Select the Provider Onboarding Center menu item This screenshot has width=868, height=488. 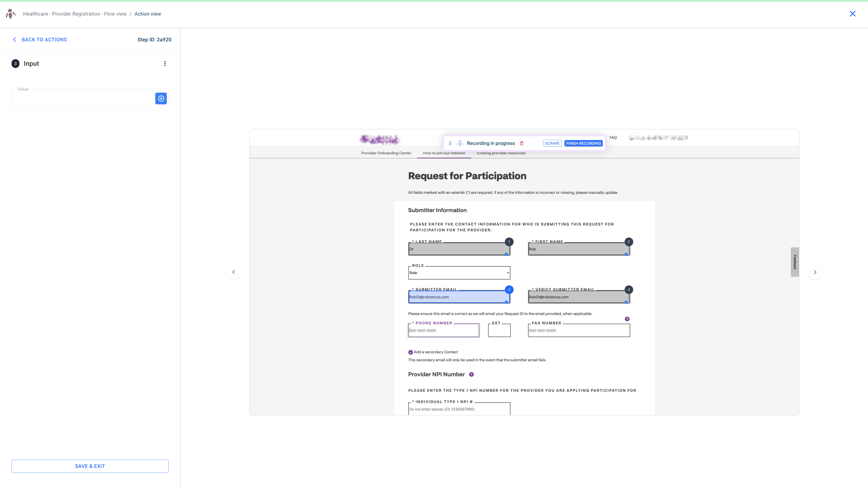386,153
